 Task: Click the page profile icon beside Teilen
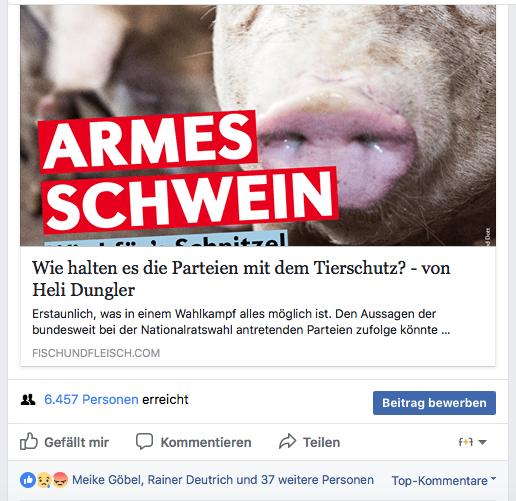point(466,442)
